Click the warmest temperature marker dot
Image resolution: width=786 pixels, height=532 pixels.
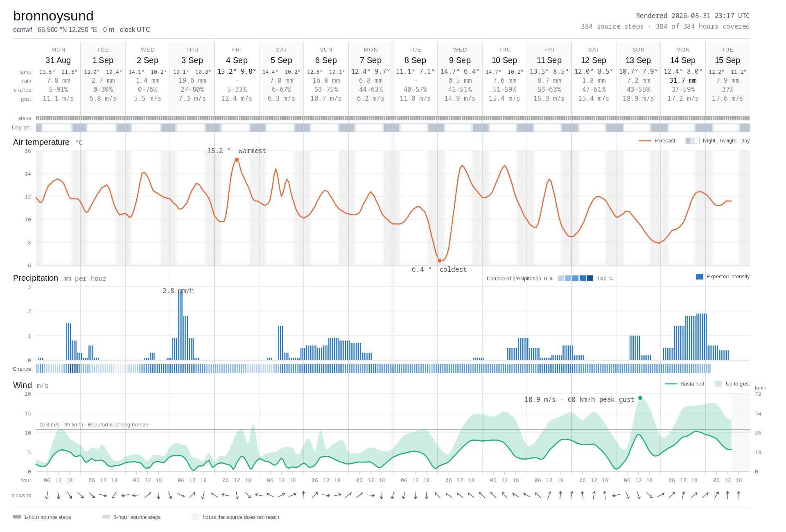click(237, 160)
